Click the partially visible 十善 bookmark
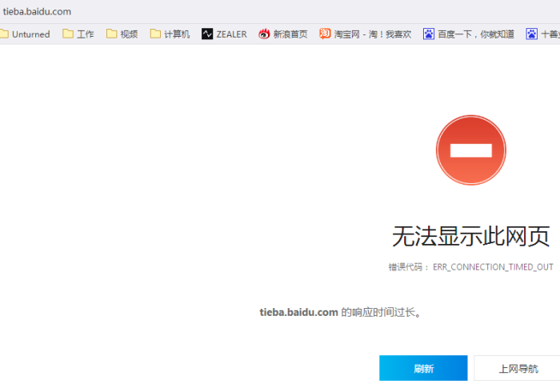This screenshot has height=392, width=560. point(544,34)
